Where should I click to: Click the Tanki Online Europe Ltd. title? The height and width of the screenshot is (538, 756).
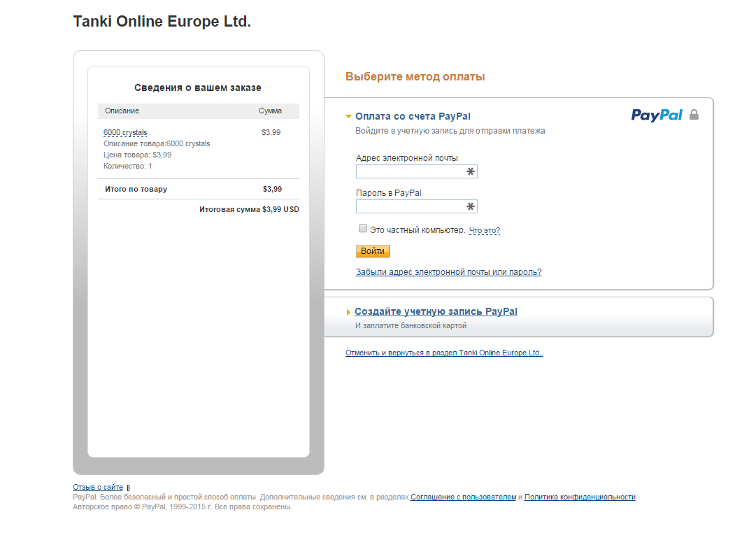(x=162, y=21)
